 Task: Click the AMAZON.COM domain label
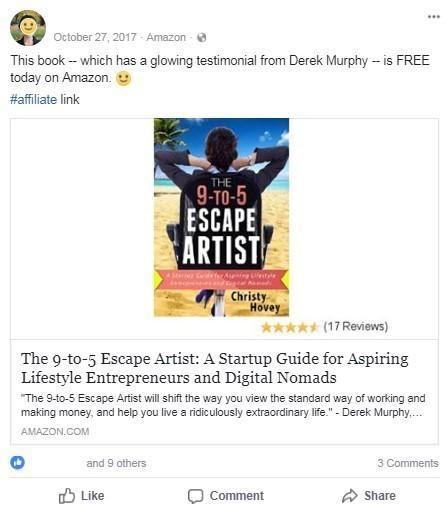point(55,432)
